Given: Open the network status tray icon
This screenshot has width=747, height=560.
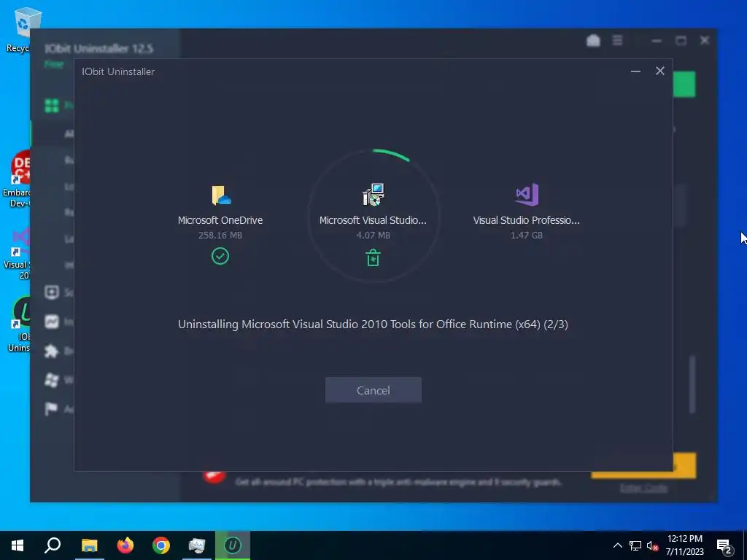Looking at the screenshot, I should (x=635, y=545).
